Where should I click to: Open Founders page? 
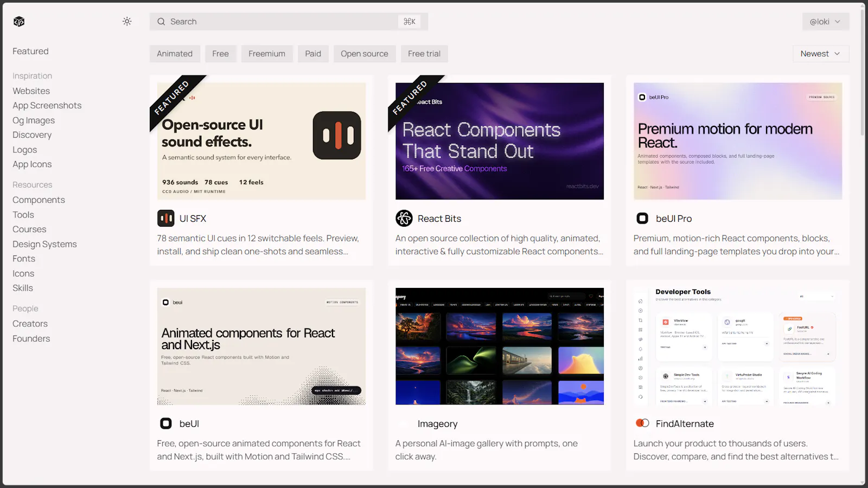[31, 338]
